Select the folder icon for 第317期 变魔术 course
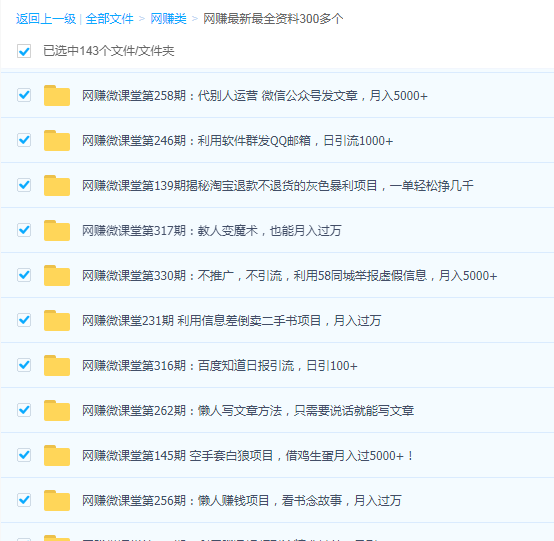Screen dimensions: 554x541 click(x=57, y=230)
